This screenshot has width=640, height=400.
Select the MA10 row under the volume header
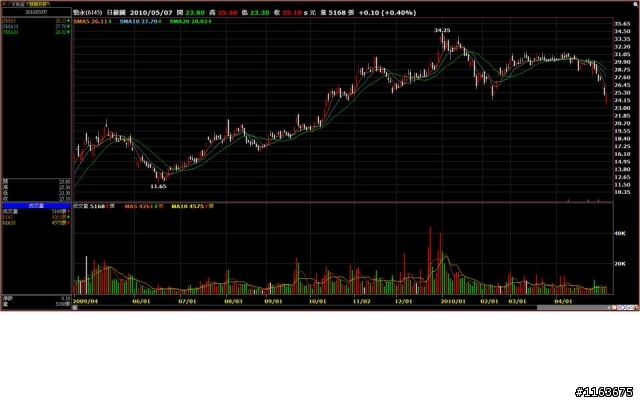point(36,223)
